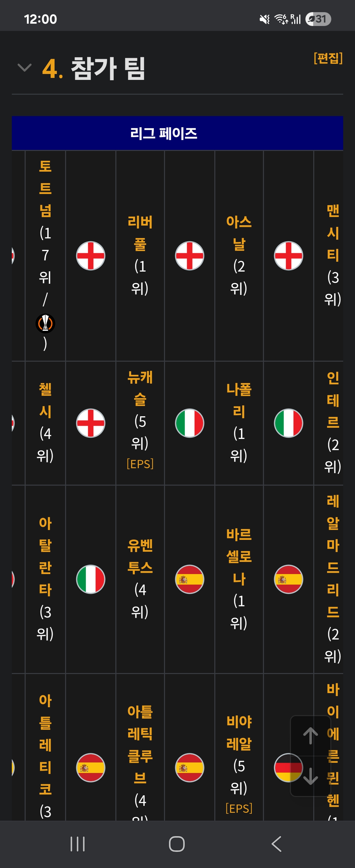
Task: Open the 유벤투스 team link
Action: 140,556
